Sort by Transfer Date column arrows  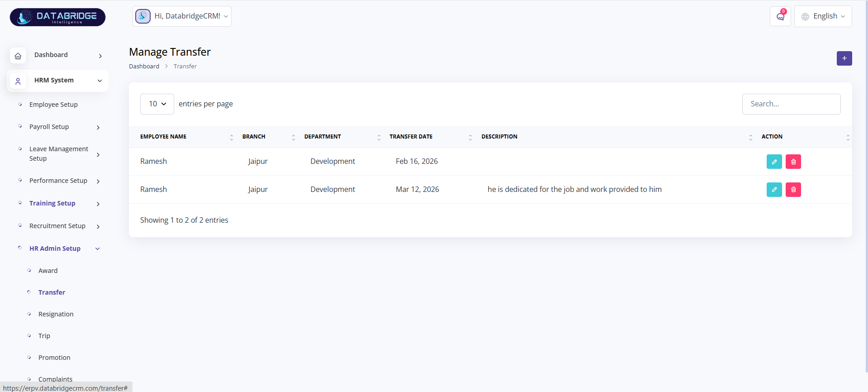[470, 137]
